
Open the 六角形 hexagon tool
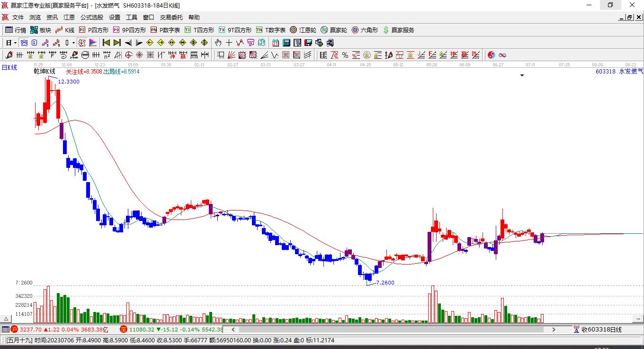[x=365, y=30]
